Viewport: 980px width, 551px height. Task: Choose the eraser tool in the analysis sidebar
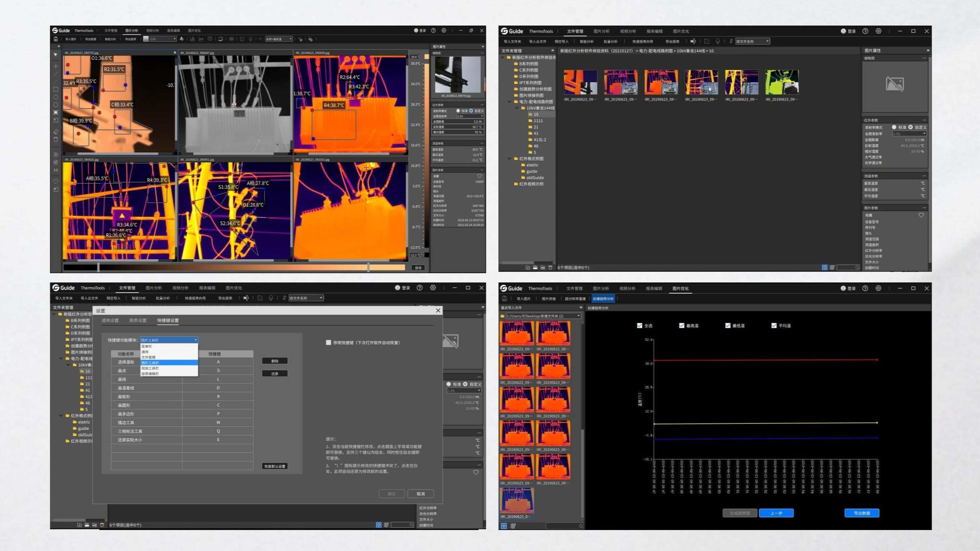coord(56,132)
